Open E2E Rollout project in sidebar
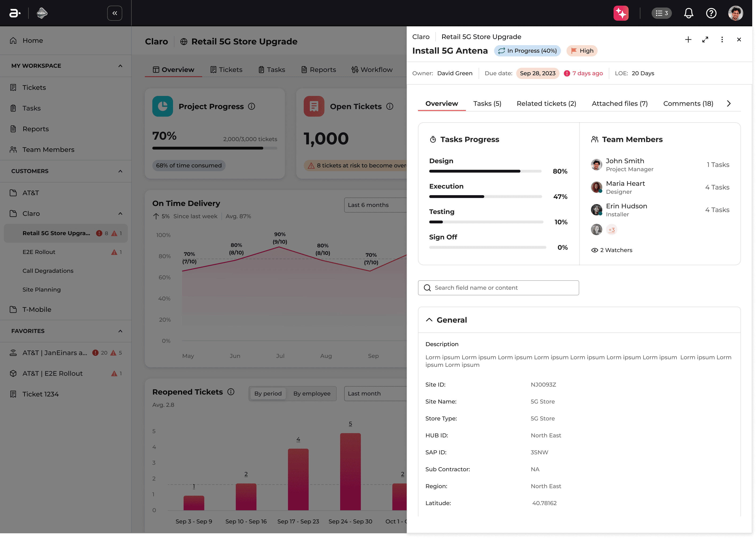The width and height of the screenshot is (756, 538). point(39,252)
